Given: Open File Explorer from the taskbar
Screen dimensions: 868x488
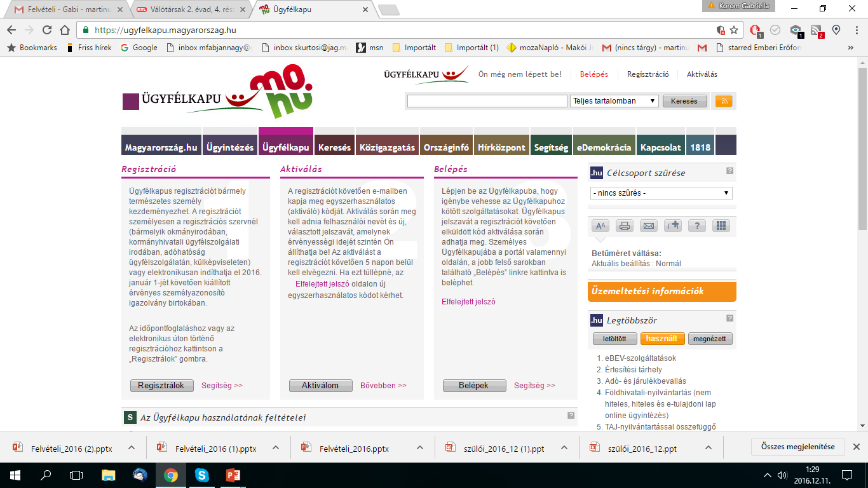Looking at the screenshot, I should (109, 475).
